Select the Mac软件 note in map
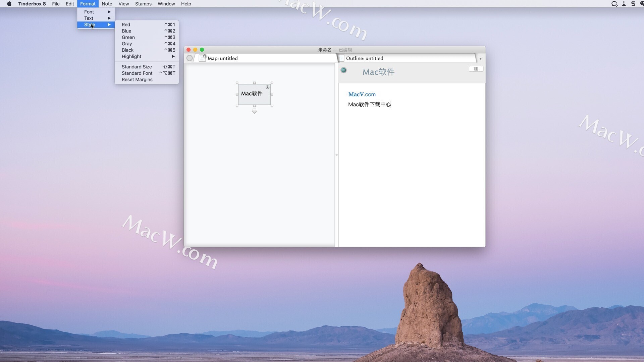The width and height of the screenshot is (644, 362). coord(254,94)
